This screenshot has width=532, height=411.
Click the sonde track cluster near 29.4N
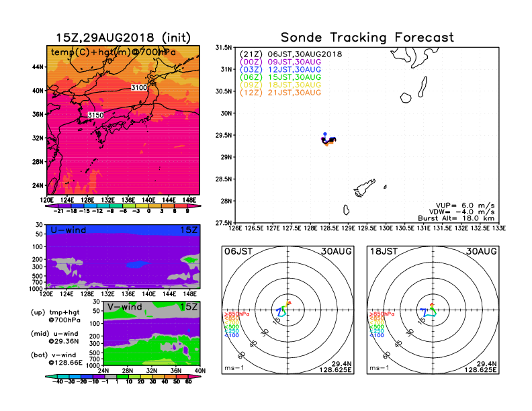328,140
